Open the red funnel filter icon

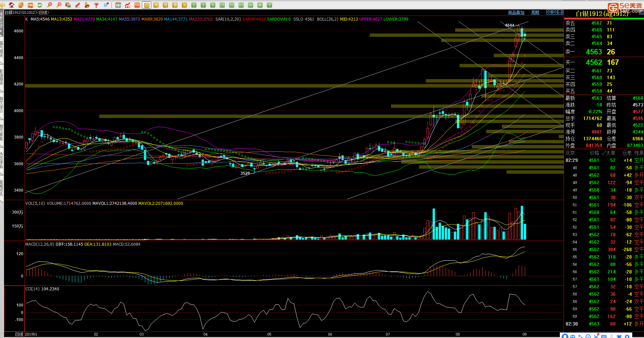point(97,5)
